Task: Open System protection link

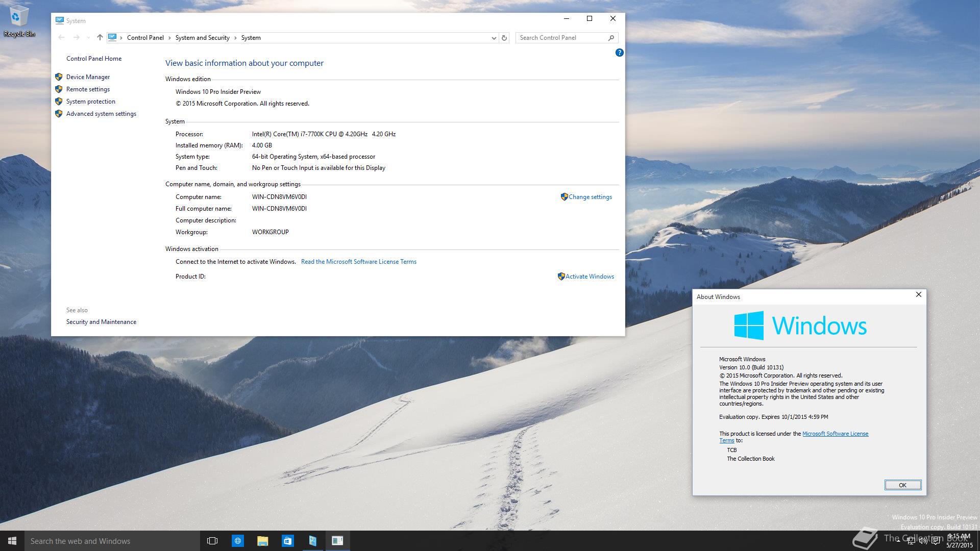Action: tap(91, 102)
